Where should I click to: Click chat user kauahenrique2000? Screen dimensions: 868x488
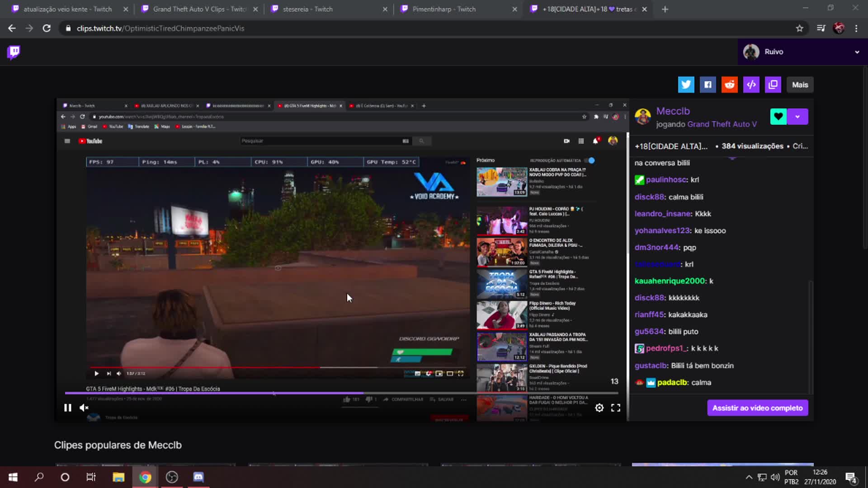670,281
